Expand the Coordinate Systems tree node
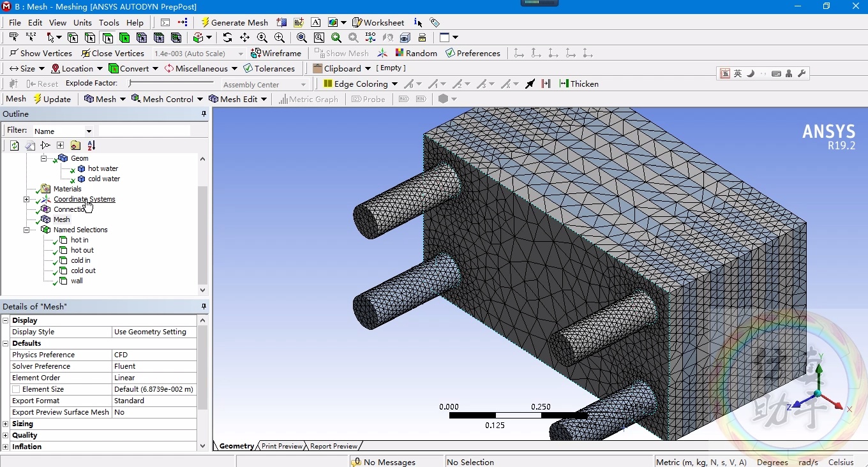868x467 pixels. click(26, 199)
